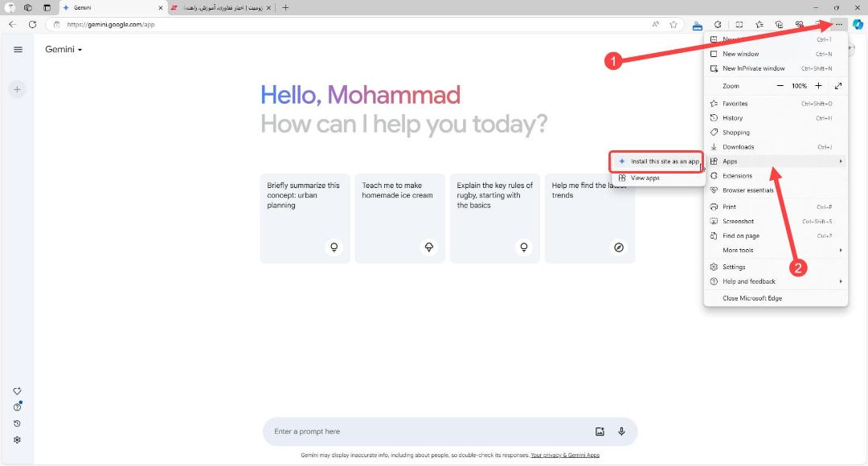Screen dimensions: 868x466
Task: Click the image upload icon in prompt box
Action: 600,431
